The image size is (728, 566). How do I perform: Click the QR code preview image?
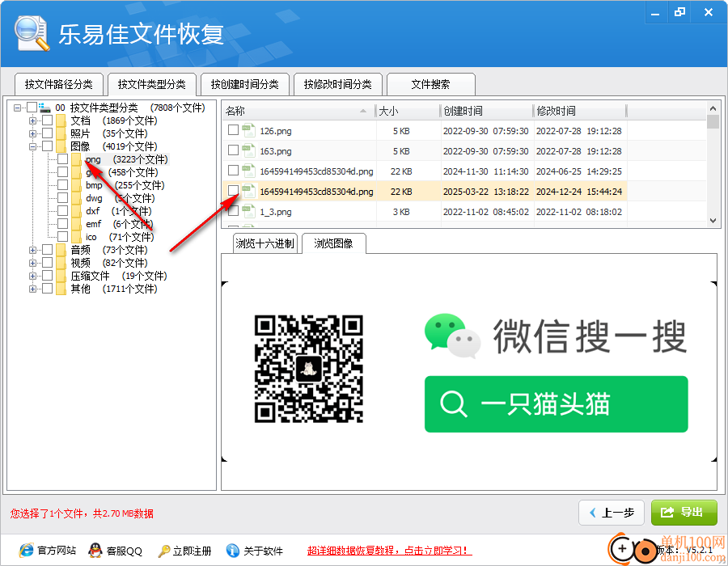click(309, 369)
